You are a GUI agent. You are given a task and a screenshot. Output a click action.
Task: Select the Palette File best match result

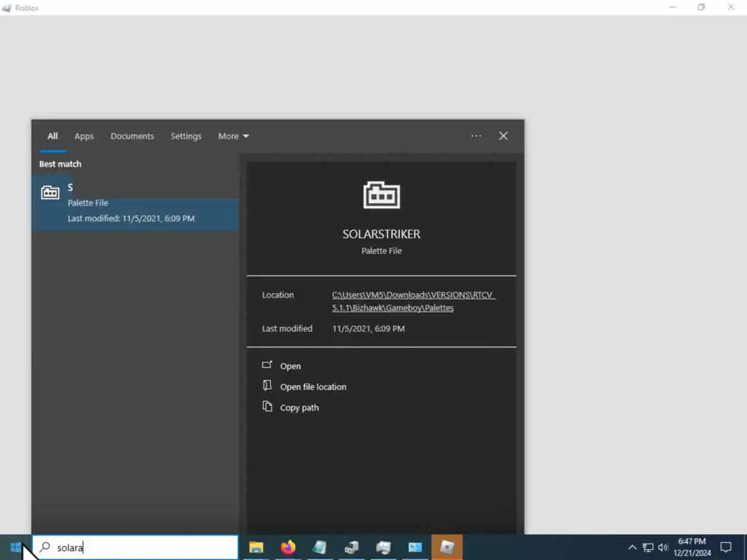[x=136, y=203]
